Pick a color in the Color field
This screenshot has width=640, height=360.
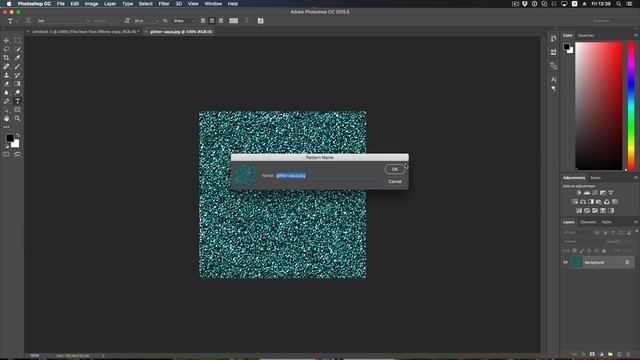(599, 106)
